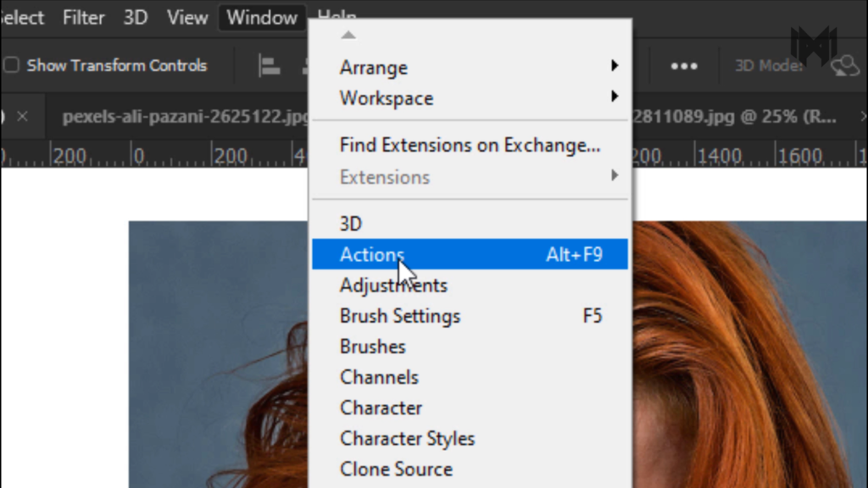The image size is (868, 488).
Task: Open the Clone Source panel
Action: [x=470, y=469]
